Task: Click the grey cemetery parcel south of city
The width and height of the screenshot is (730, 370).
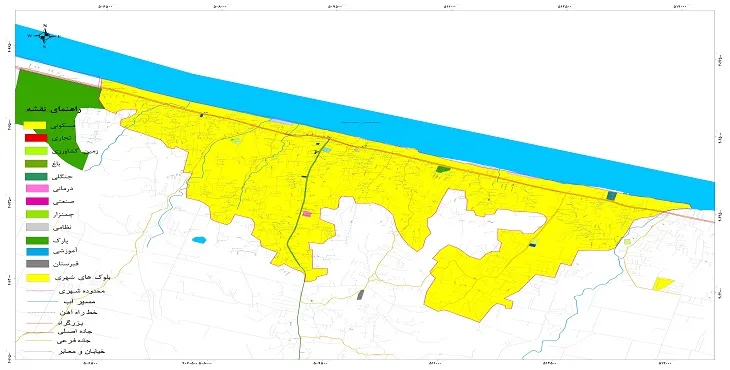Action: (x=360, y=295)
